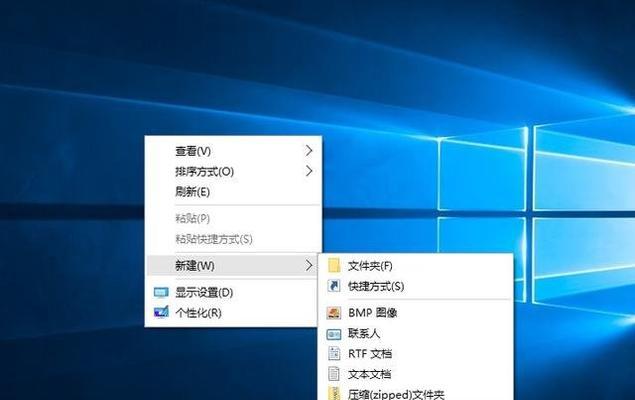Expand the 排序方式(O) submenu chevron

click(x=309, y=171)
